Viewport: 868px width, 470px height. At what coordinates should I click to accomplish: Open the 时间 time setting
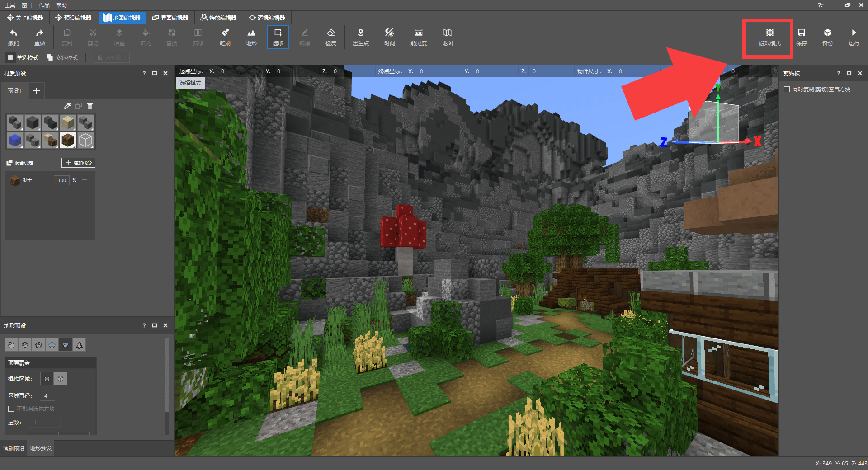pos(390,37)
